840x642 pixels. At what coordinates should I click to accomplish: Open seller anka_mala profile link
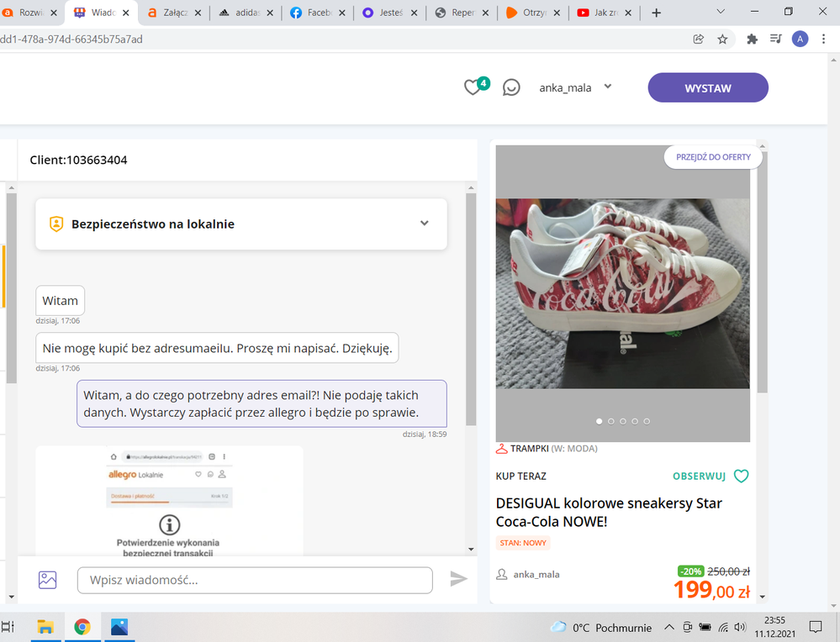(536, 575)
